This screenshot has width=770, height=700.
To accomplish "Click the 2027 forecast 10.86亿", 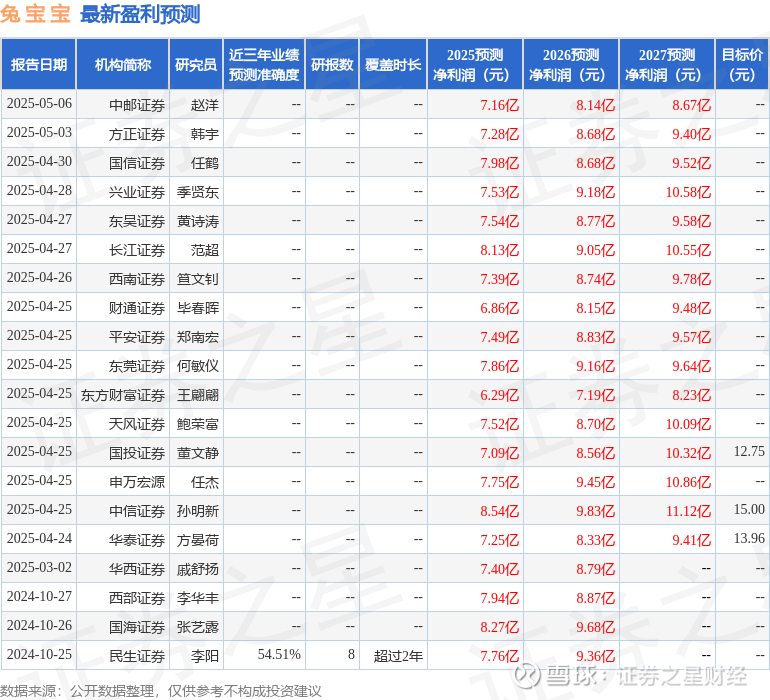I will click(688, 482).
